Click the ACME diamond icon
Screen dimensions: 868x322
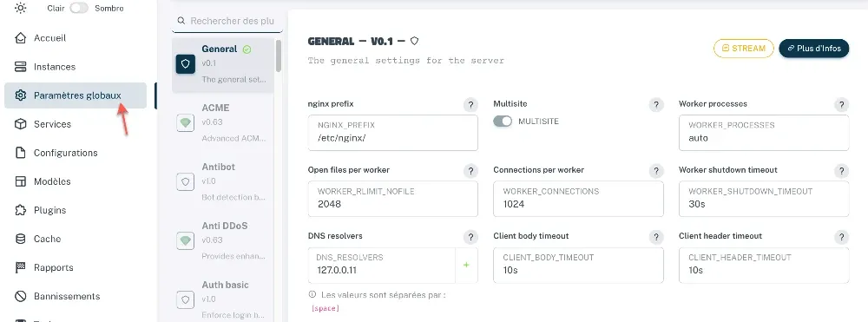[186, 123]
